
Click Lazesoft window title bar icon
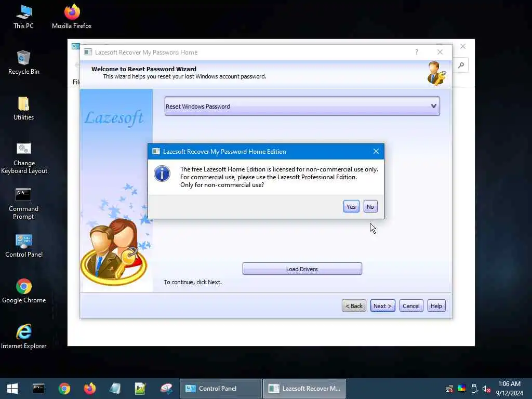88,52
